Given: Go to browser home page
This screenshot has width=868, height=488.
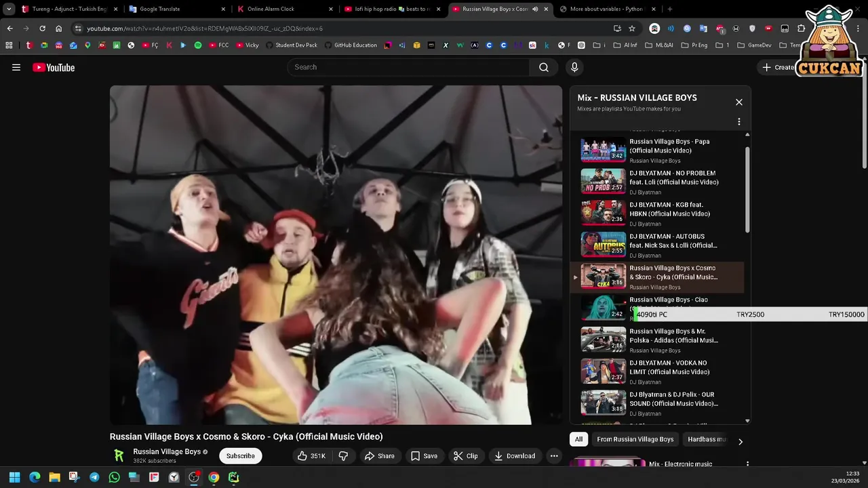Looking at the screenshot, I should 58,28.
